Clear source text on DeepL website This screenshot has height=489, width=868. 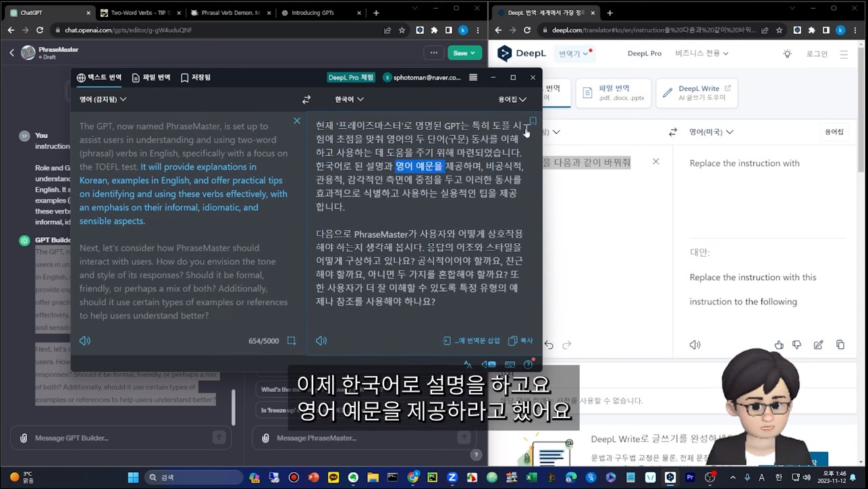click(656, 162)
